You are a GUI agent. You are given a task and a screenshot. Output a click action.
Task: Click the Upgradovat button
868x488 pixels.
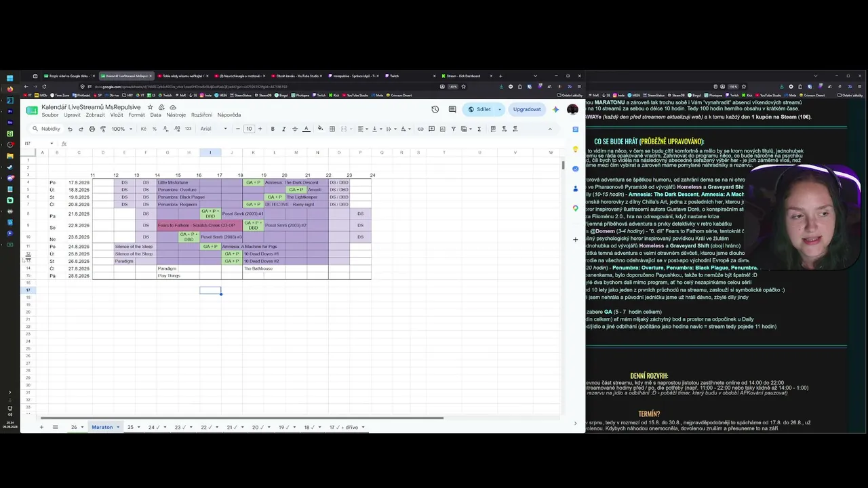(x=527, y=109)
